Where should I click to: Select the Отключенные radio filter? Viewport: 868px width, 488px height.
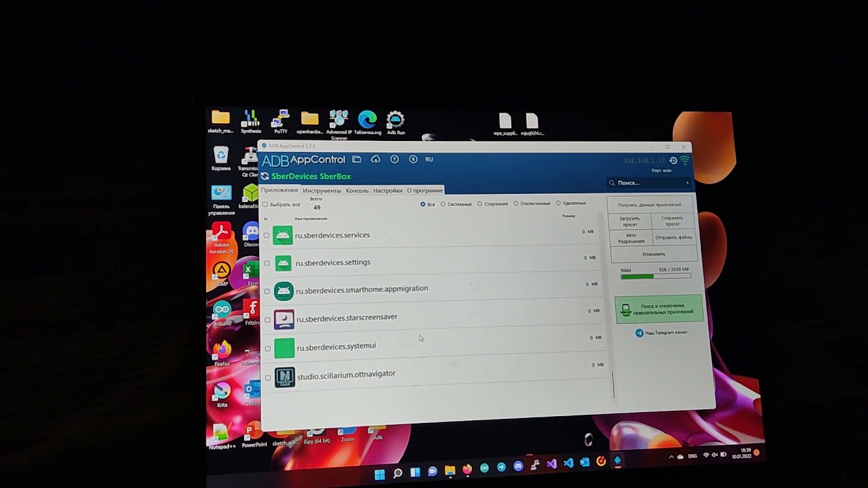(516, 203)
